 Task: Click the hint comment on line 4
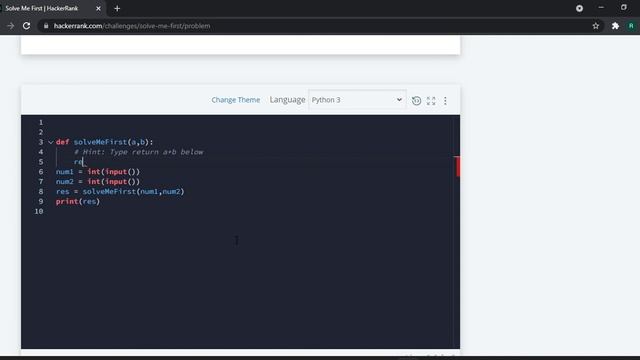pos(138,152)
